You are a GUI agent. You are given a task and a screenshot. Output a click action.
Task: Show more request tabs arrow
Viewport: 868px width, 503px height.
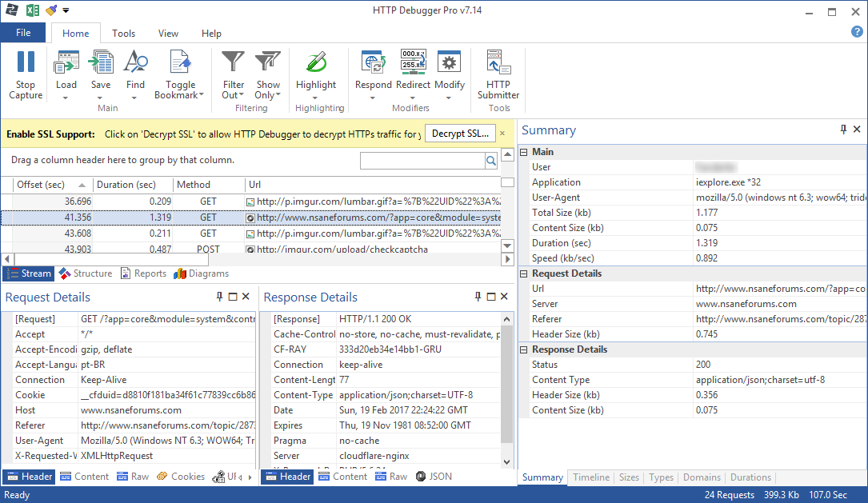click(250, 477)
